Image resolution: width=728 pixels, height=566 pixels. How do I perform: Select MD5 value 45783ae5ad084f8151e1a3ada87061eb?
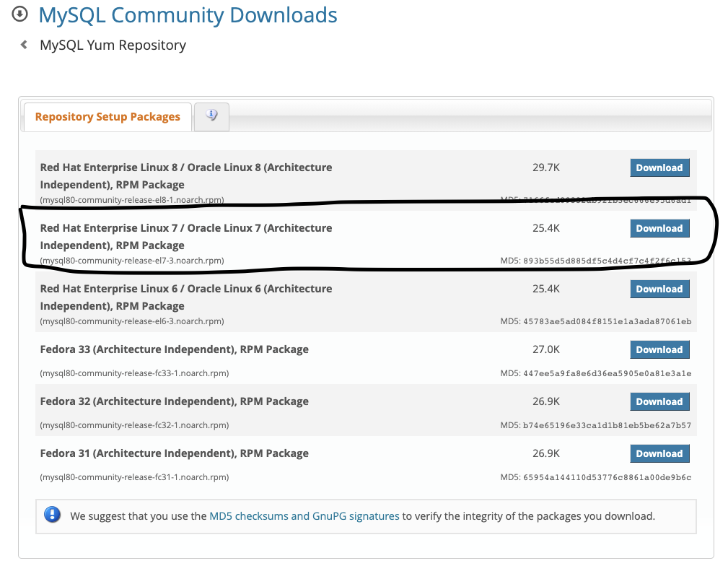[608, 321]
